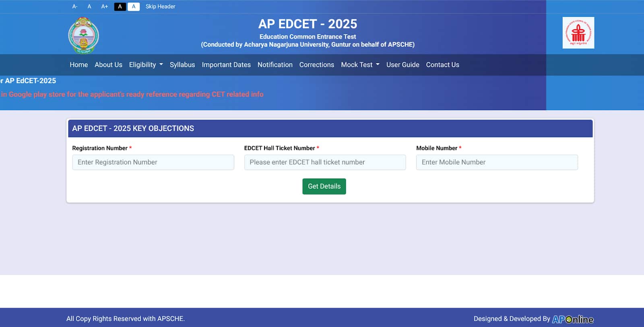Viewport: 644px width, 327px height.
Task: Click the green Get Details button
Action: click(324, 187)
